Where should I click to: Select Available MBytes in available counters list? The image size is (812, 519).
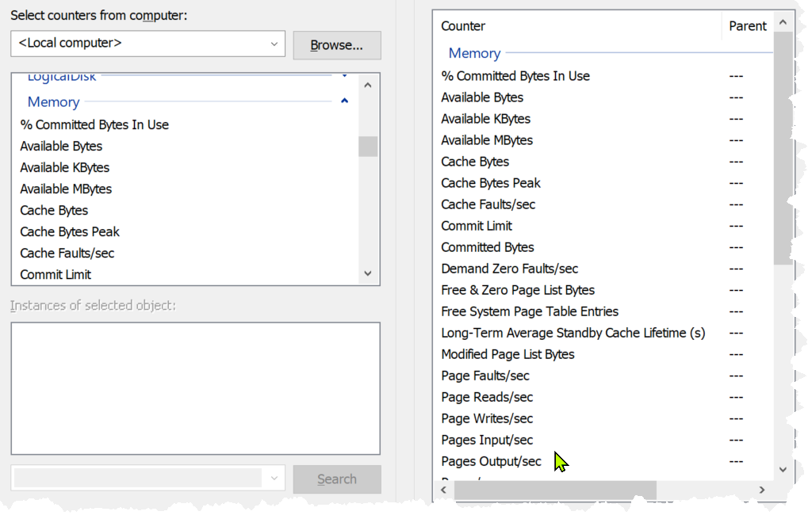click(x=66, y=189)
